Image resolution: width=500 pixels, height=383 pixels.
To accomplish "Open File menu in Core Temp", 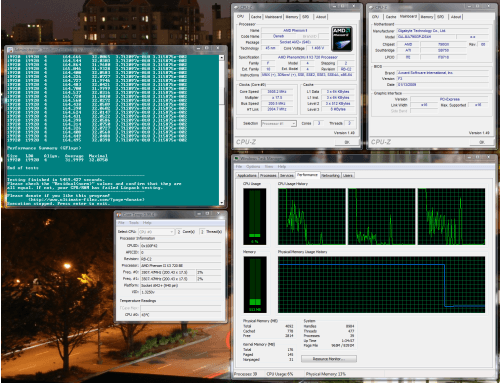I will coord(121,223).
